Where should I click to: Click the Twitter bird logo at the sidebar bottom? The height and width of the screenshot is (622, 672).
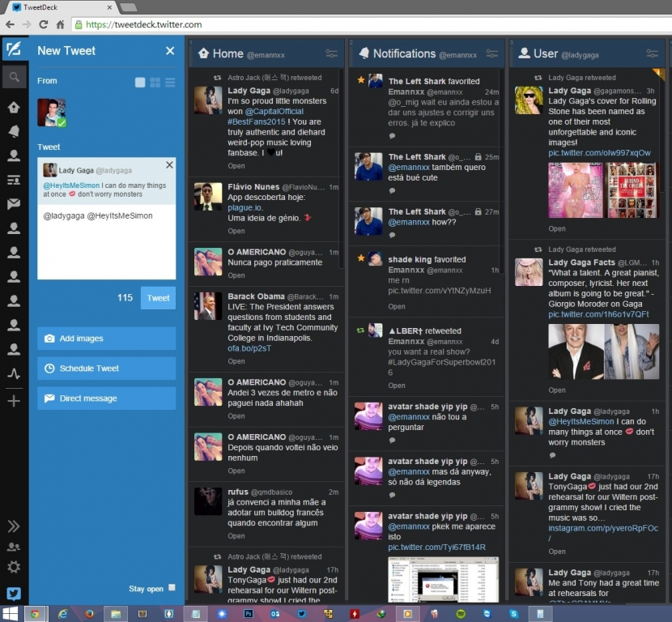pos(14,594)
